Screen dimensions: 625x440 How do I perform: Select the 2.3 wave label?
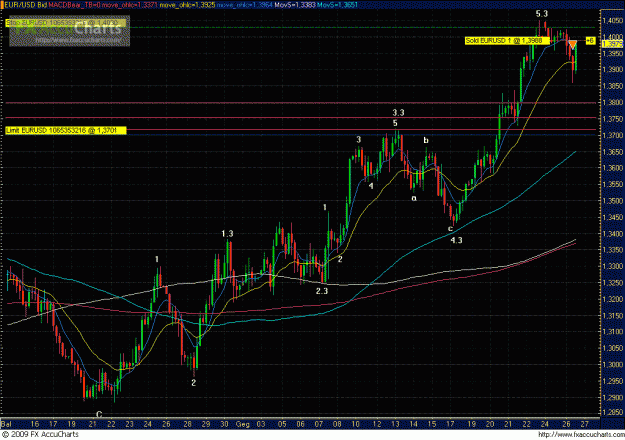click(322, 291)
